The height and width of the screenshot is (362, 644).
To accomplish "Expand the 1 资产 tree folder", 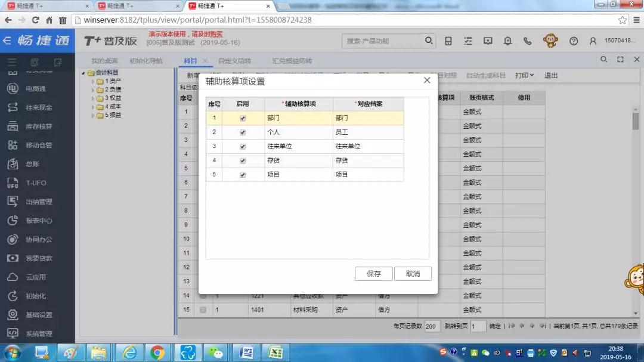I will click(x=93, y=81).
